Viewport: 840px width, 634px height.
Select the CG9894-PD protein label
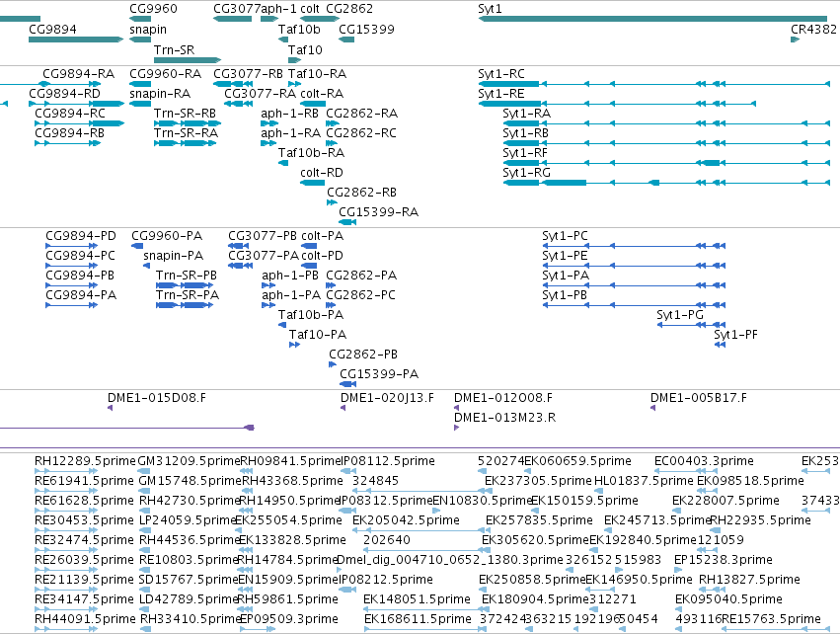point(81,235)
